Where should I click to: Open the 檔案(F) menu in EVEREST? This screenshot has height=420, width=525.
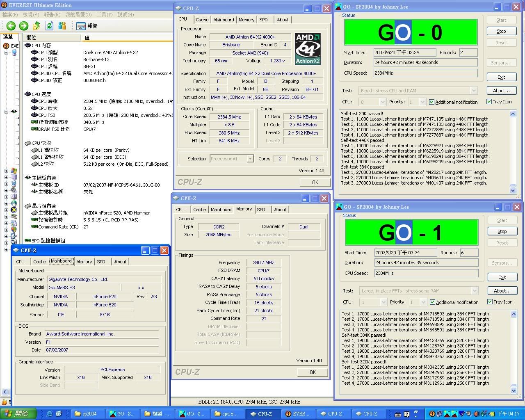coord(10,15)
